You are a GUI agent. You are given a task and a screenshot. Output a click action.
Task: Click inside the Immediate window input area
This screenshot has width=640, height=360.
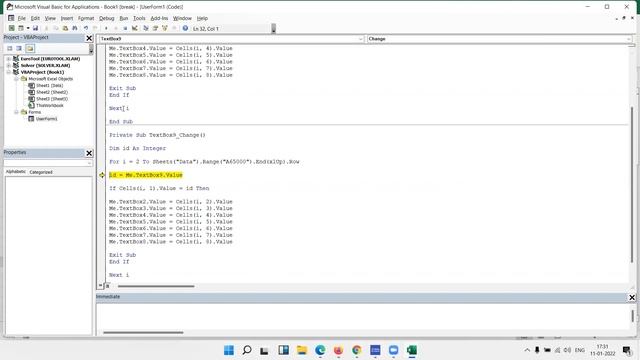point(363,316)
